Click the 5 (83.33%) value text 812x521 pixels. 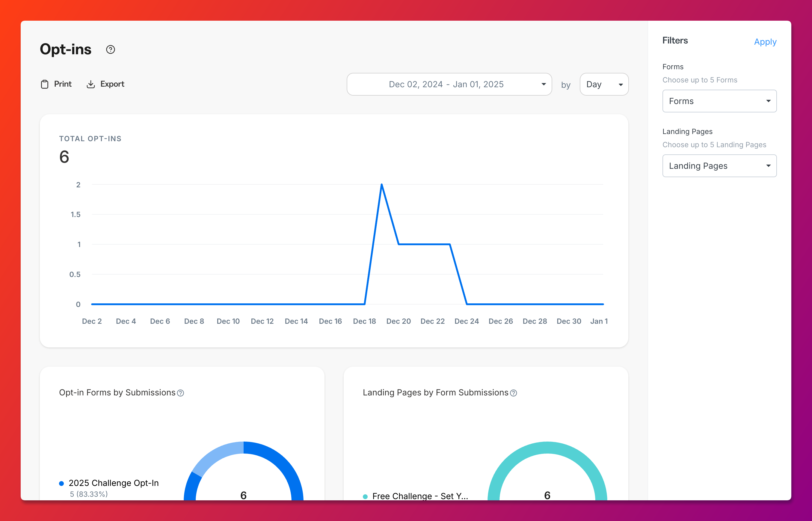pyautogui.click(x=89, y=494)
